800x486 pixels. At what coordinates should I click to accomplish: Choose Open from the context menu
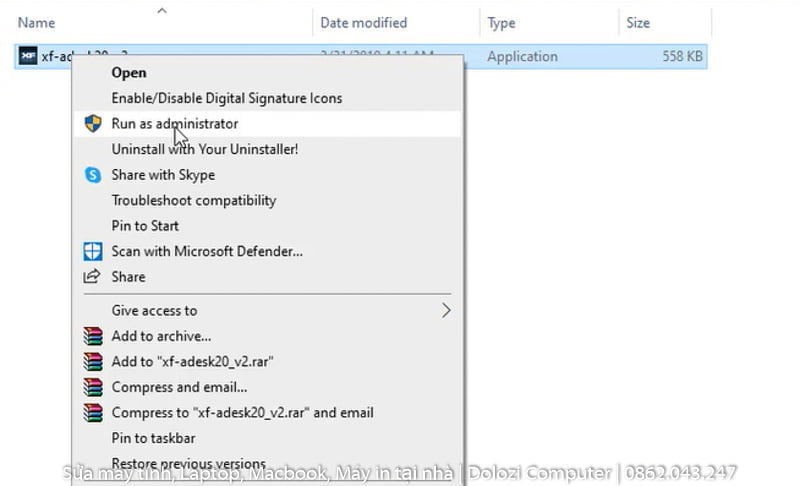pos(129,72)
